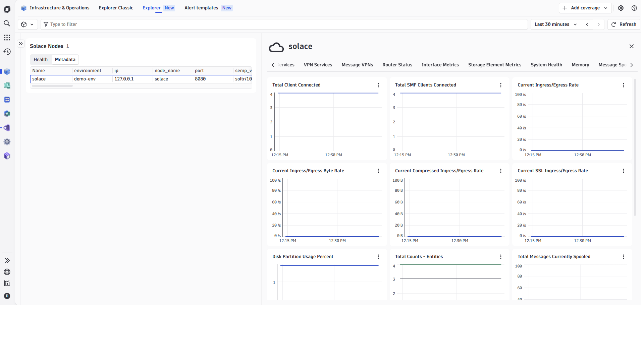Open Current Compressed Ingress/Egress Rate options
Screen dimensions: 644x362
pos(501,171)
